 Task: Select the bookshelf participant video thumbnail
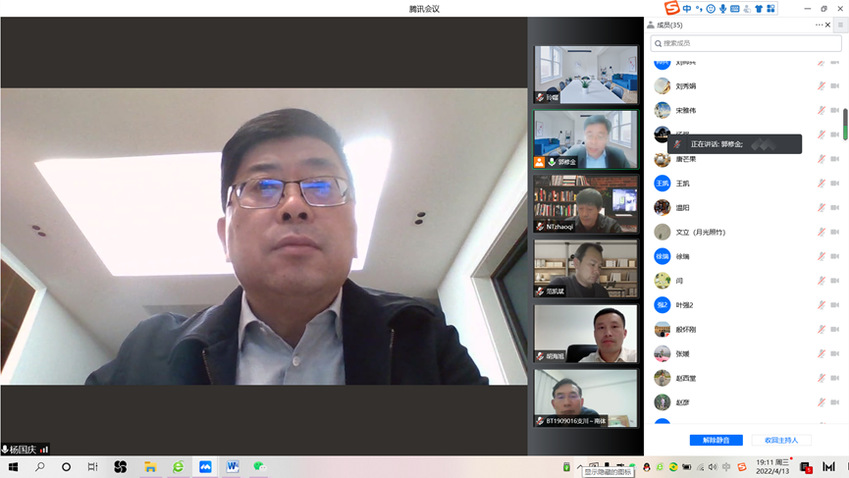(585, 269)
